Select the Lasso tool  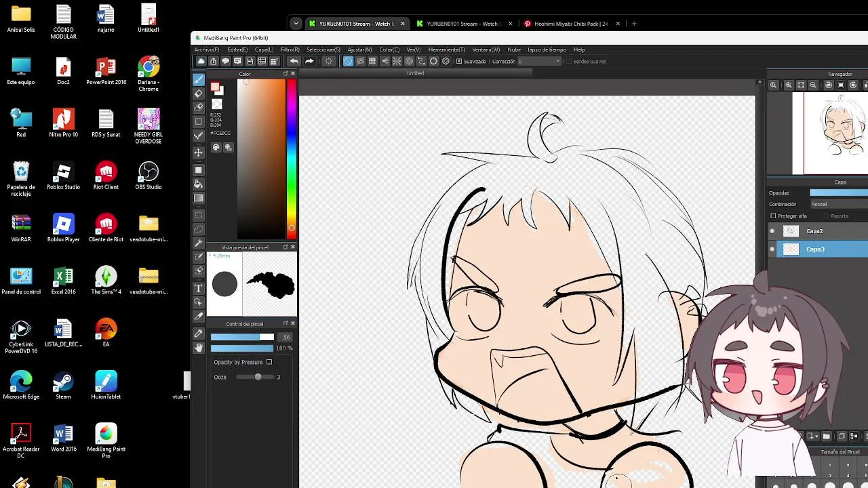199,228
